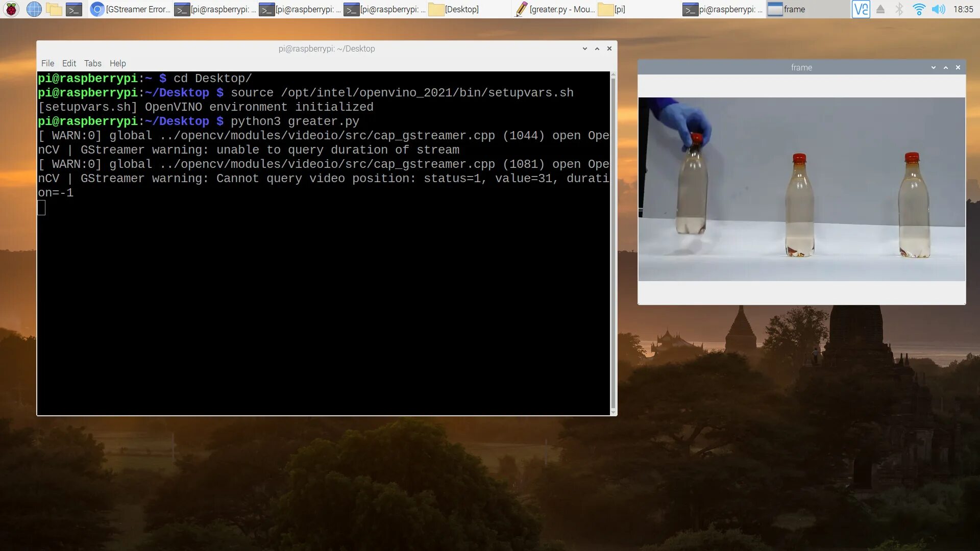Click the bottle video frame image
This screenshot has height=551, width=980.
[801, 189]
